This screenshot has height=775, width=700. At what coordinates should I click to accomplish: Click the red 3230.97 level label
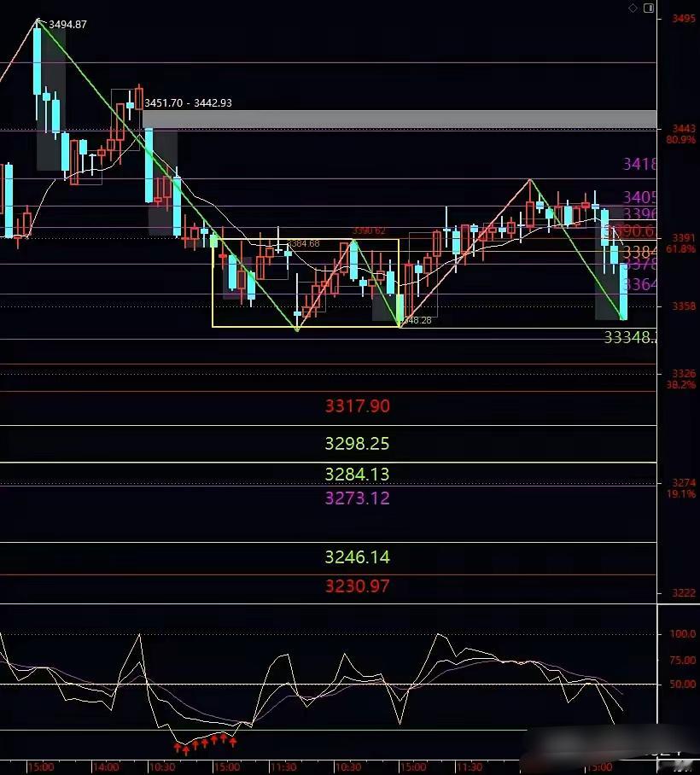tap(357, 586)
